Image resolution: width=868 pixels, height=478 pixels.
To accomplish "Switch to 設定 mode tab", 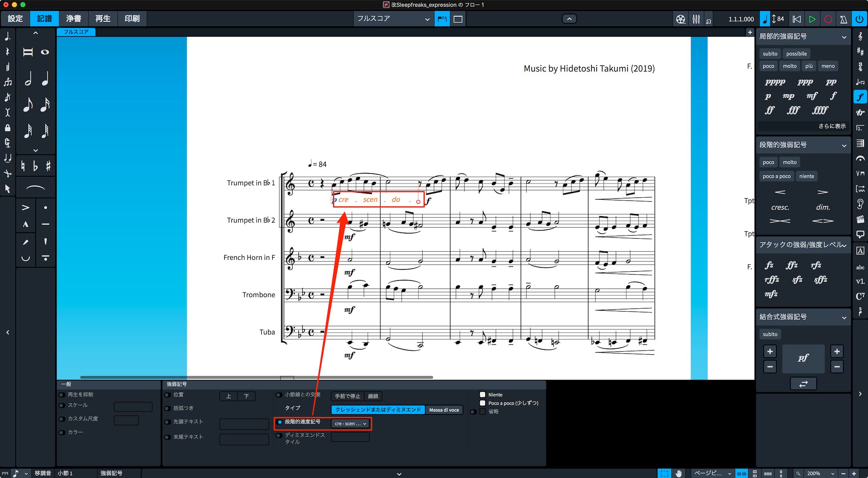I will (15, 19).
